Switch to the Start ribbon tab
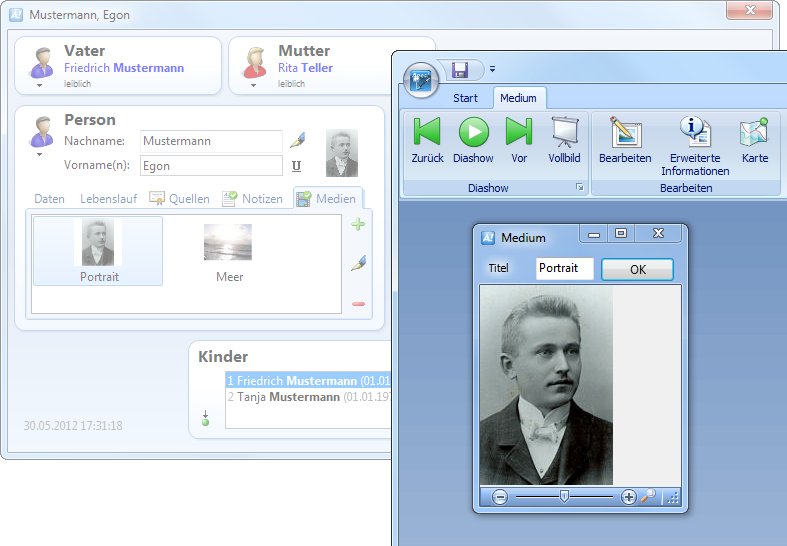This screenshot has height=546, width=787. tap(465, 98)
